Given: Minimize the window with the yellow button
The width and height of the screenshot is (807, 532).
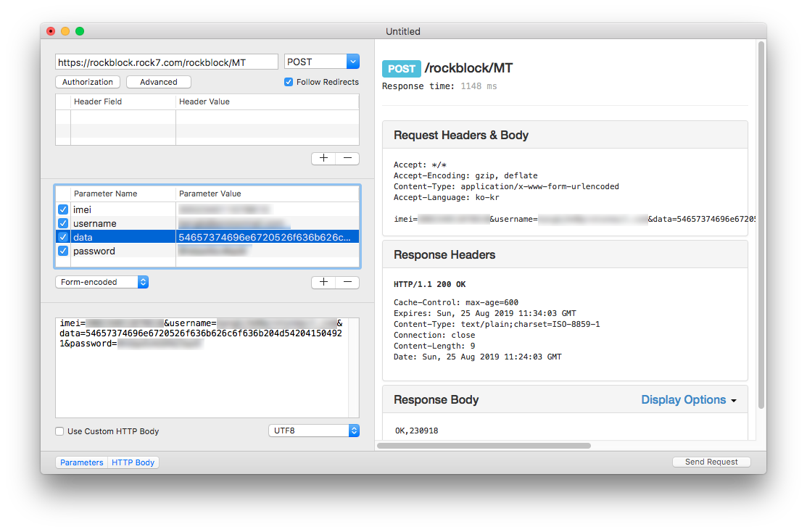Looking at the screenshot, I should pos(65,31).
